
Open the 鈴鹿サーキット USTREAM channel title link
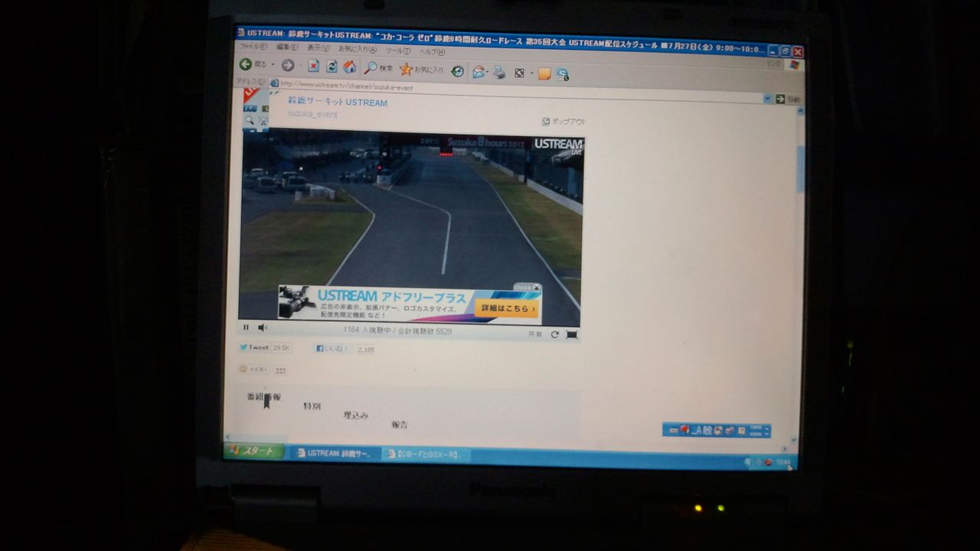[338, 102]
